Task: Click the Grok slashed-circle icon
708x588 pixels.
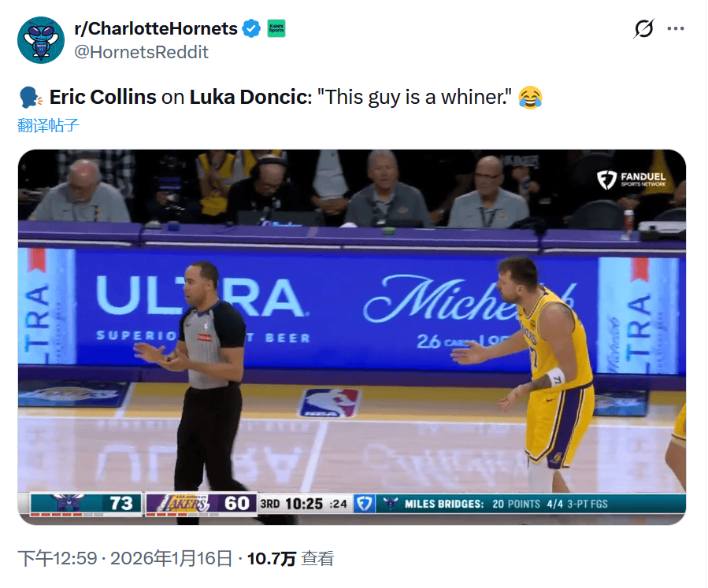Action: coord(643,29)
